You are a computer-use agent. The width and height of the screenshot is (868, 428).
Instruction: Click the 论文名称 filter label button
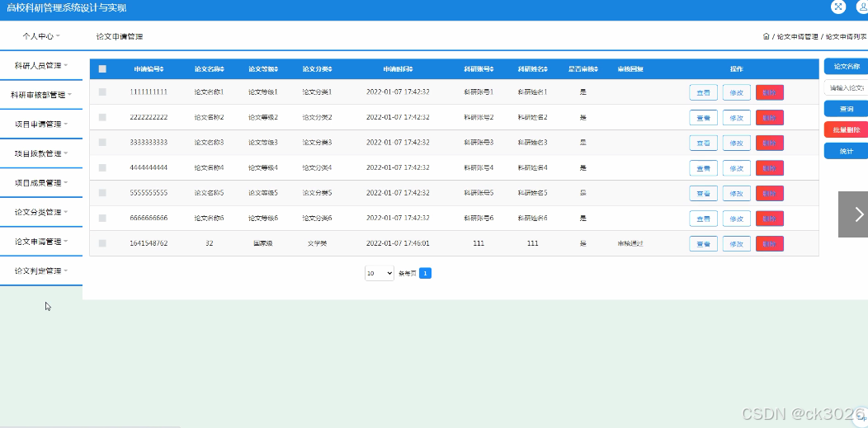846,66
